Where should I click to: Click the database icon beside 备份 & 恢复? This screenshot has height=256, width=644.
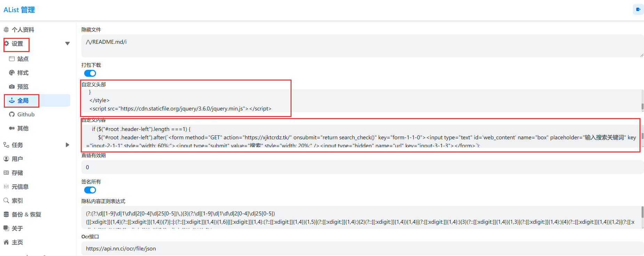(6, 214)
